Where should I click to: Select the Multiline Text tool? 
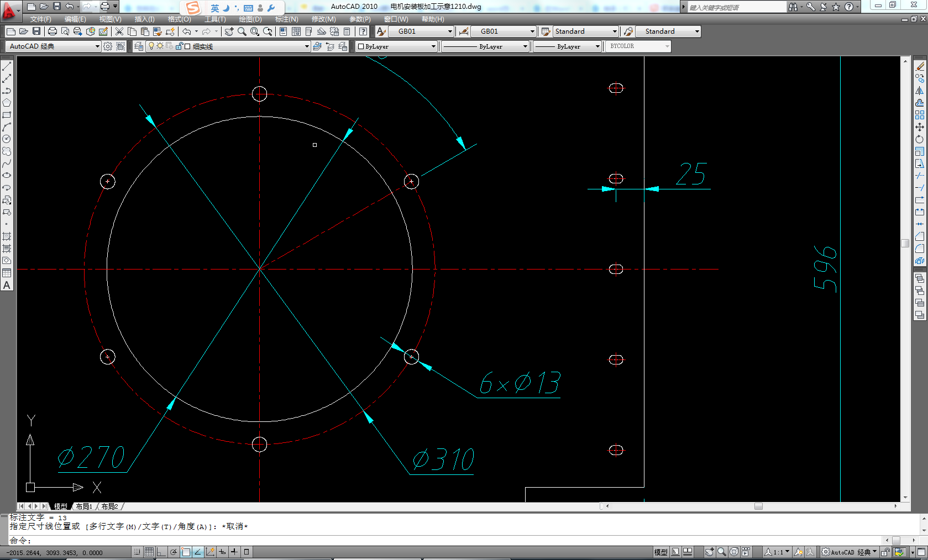(7, 286)
